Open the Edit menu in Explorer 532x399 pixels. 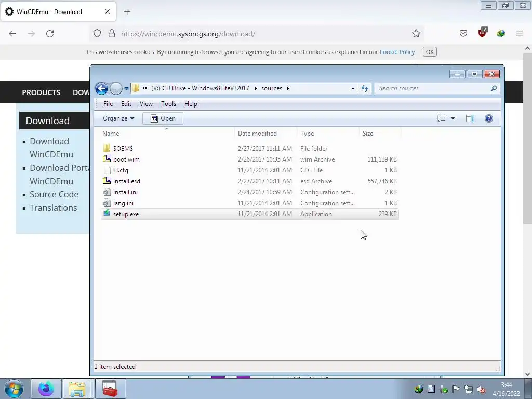[126, 104]
